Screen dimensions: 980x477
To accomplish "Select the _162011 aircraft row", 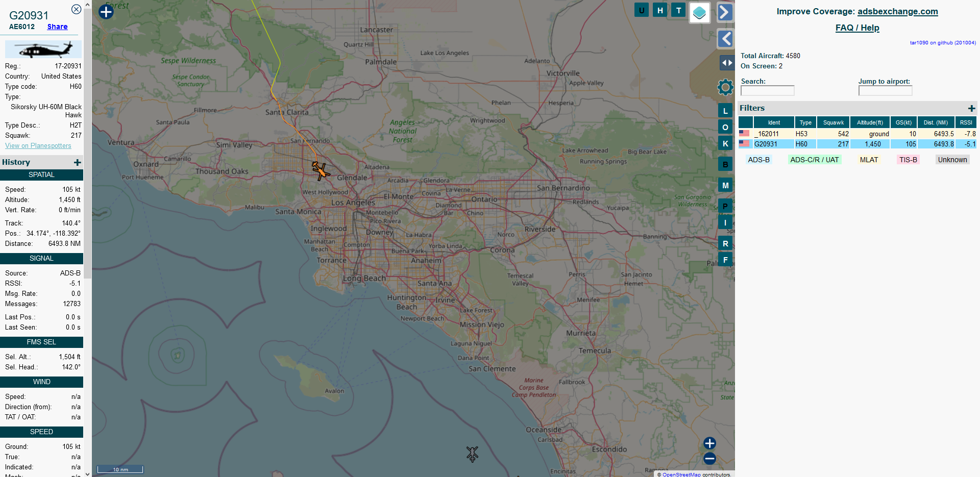I will pyautogui.click(x=857, y=134).
